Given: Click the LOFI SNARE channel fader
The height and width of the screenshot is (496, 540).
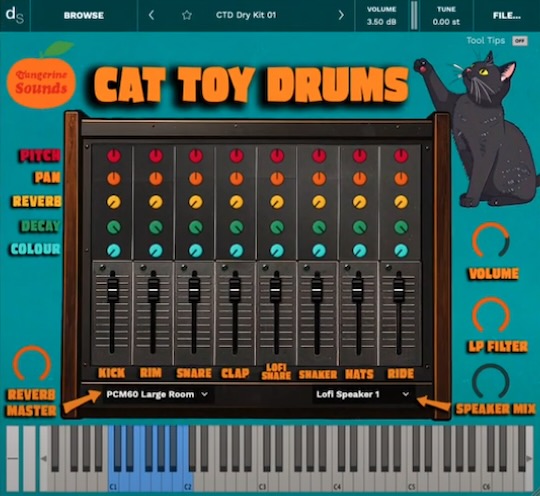Looking at the screenshot, I should coord(276,289).
